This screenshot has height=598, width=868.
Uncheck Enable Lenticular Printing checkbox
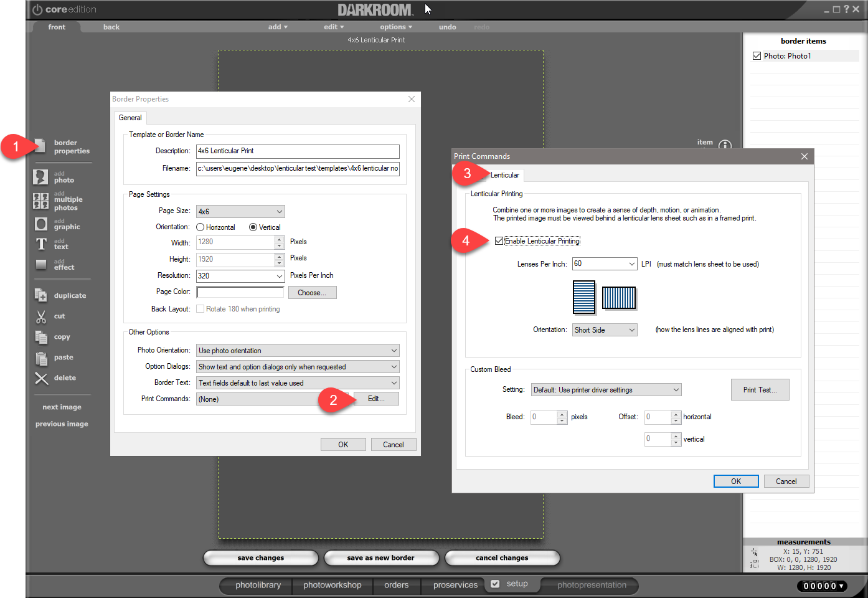(499, 241)
